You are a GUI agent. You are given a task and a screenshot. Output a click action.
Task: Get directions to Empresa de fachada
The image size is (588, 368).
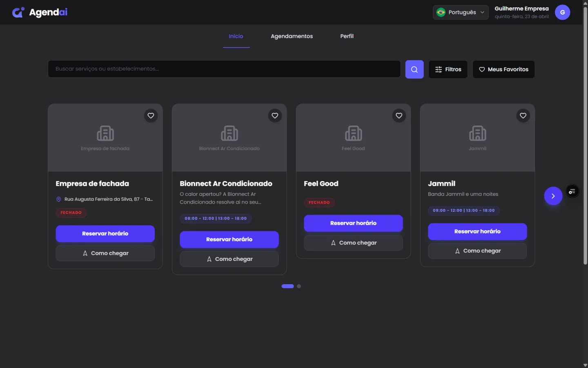click(x=105, y=253)
